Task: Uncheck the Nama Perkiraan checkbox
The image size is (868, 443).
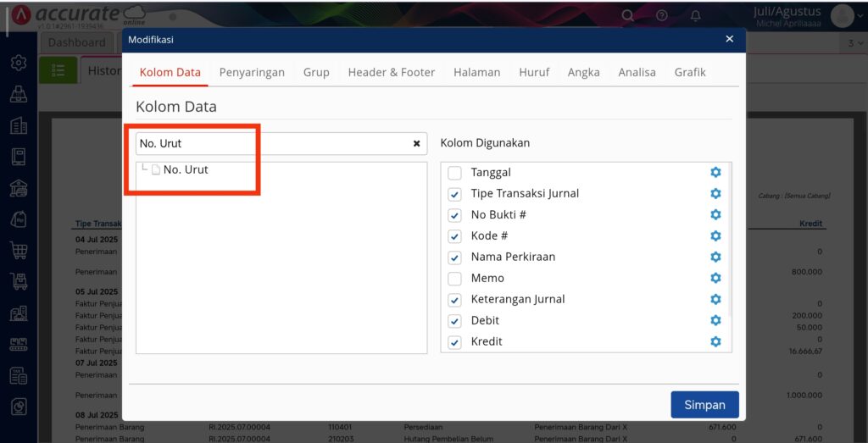Action: [x=454, y=257]
